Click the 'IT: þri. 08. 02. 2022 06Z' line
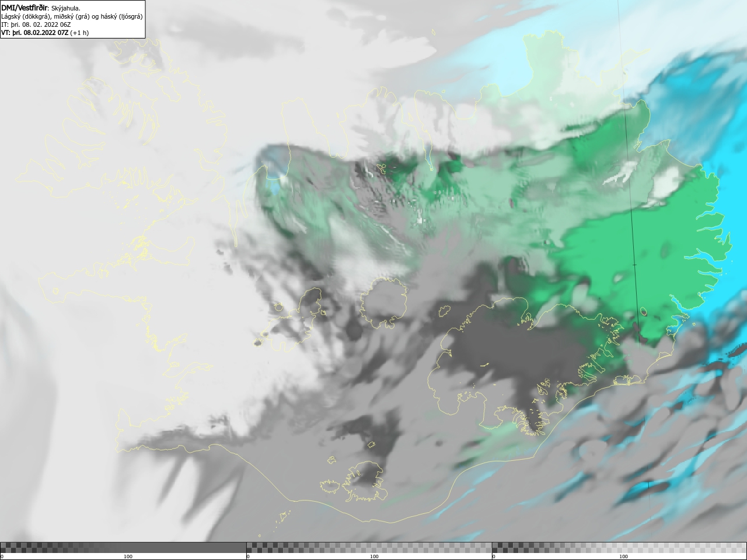The height and width of the screenshot is (560, 747). [x=36, y=24]
